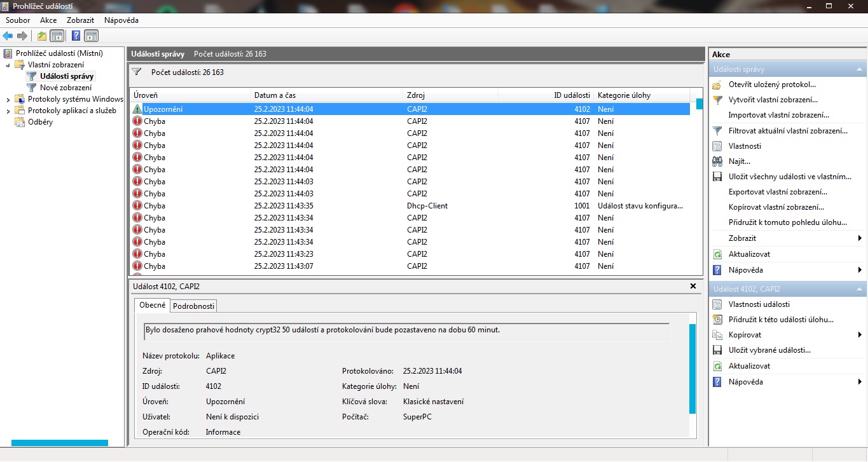
Task: Click the event description text box
Action: tap(407, 331)
